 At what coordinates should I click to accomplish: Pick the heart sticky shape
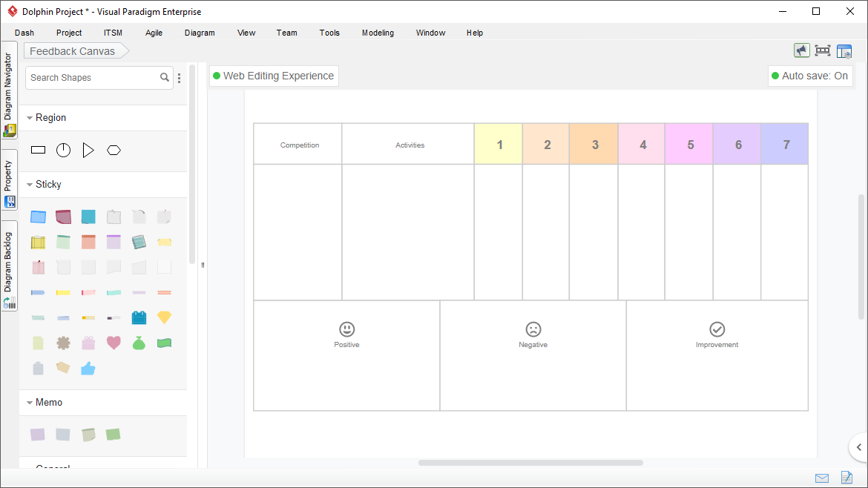click(x=114, y=343)
